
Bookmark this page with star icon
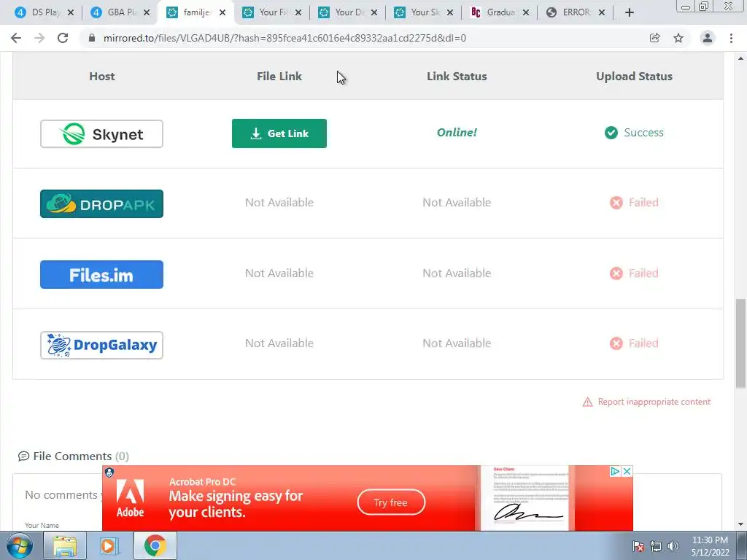(678, 38)
